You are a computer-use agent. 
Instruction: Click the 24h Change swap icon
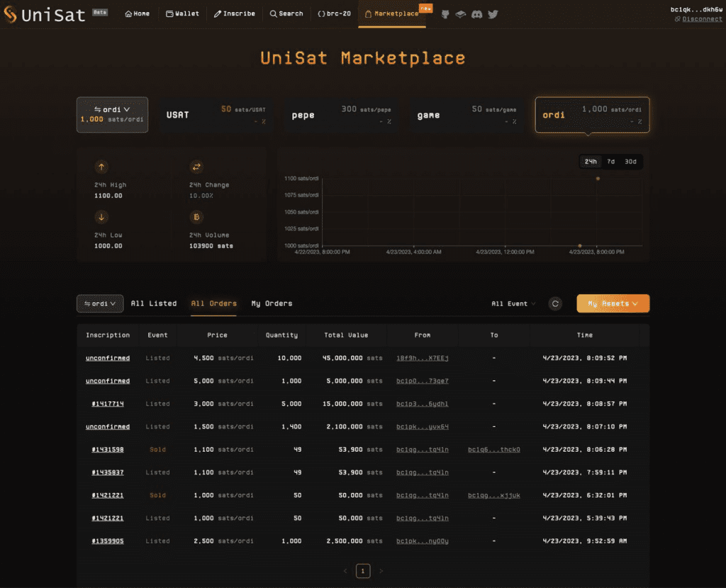click(x=196, y=167)
